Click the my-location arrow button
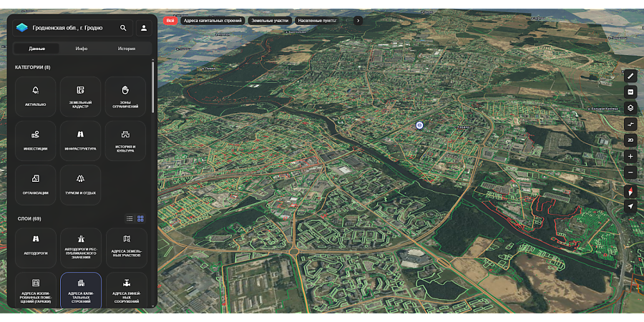The image size is (644, 322). 630,206
